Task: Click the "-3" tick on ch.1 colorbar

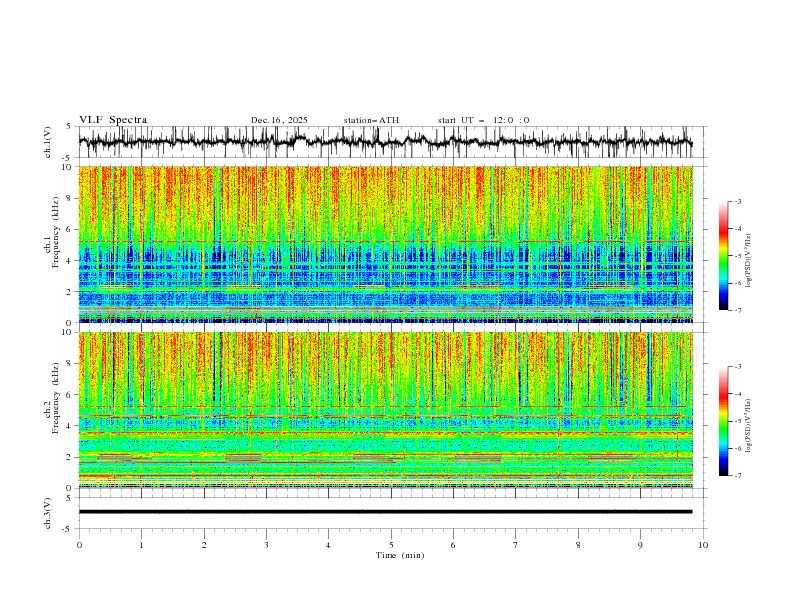Action: (x=737, y=201)
